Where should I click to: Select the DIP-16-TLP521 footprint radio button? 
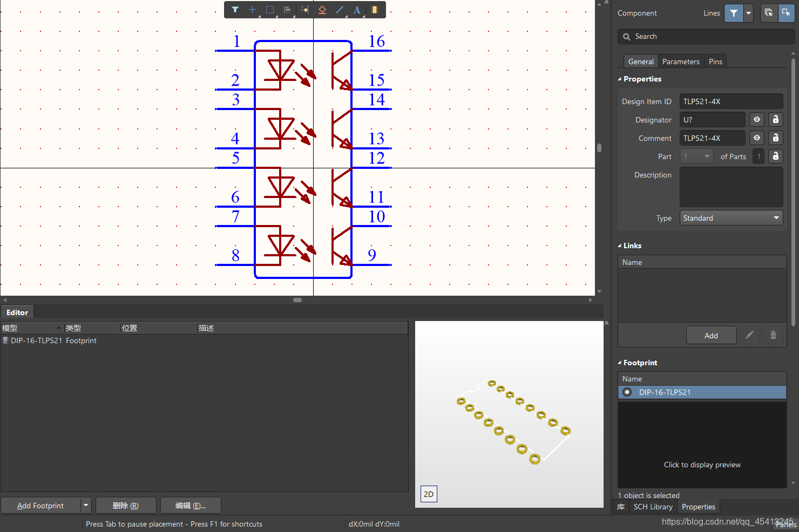point(627,392)
